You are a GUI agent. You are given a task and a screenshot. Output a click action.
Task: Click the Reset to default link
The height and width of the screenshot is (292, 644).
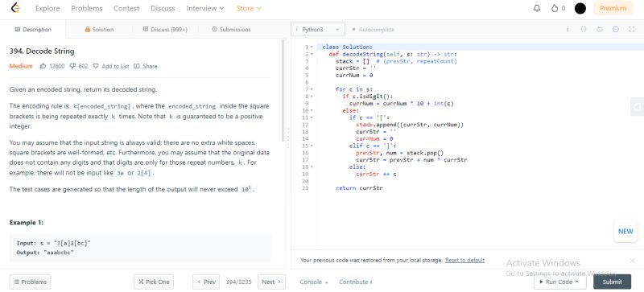tap(465, 261)
